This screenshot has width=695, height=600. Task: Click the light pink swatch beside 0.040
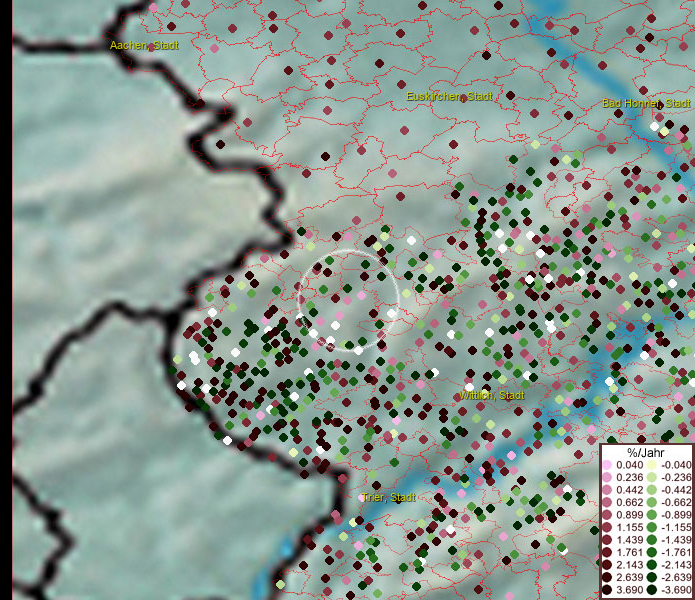pos(607,465)
